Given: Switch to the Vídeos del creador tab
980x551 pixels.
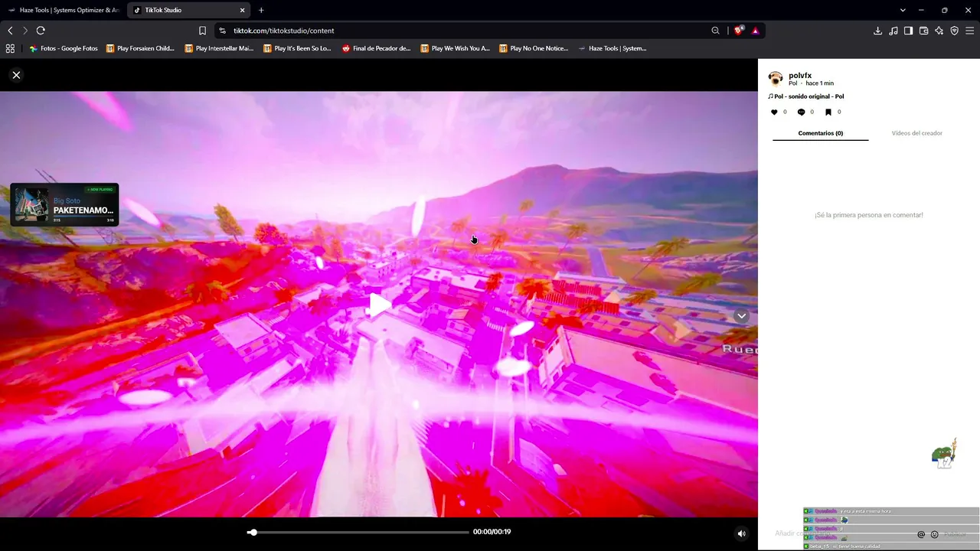Looking at the screenshot, I should tap(916, 133).
